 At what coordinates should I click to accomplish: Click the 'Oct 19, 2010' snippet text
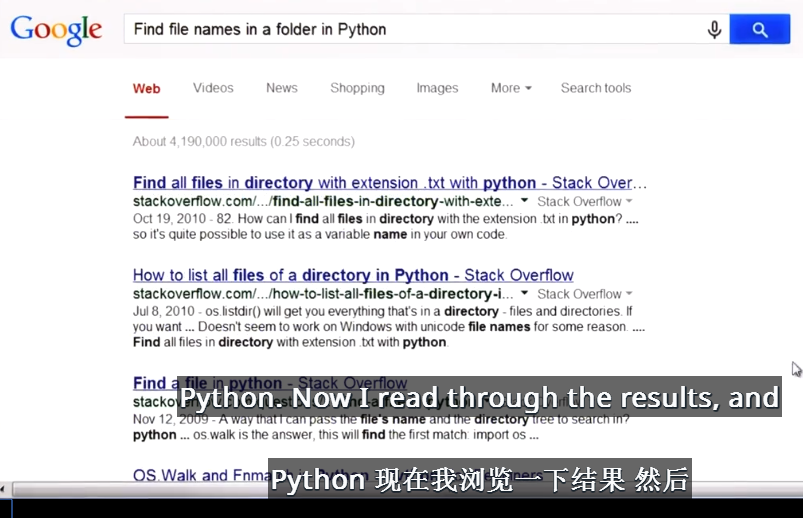pos(386,226)
